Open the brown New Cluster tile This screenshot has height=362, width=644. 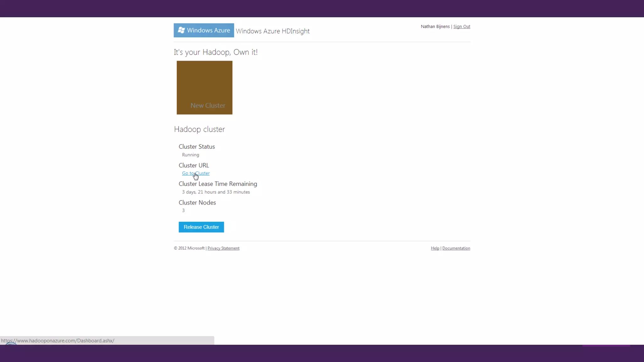(204, 88)
